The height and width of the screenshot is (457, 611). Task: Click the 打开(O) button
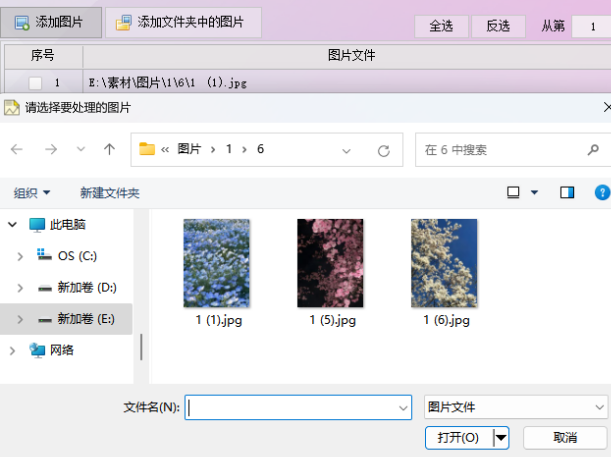458,438
